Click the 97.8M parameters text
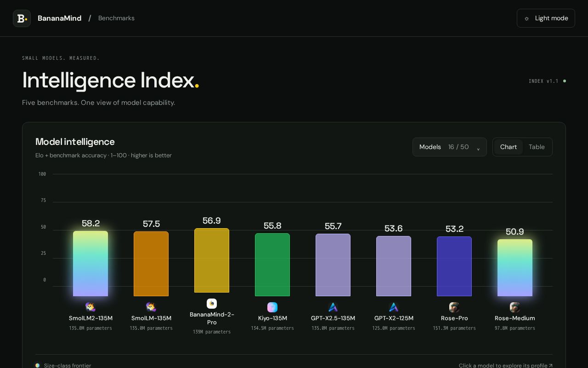The height and width of the screenshot is (368, 588). pyautogui.click(x=515, y=328)
